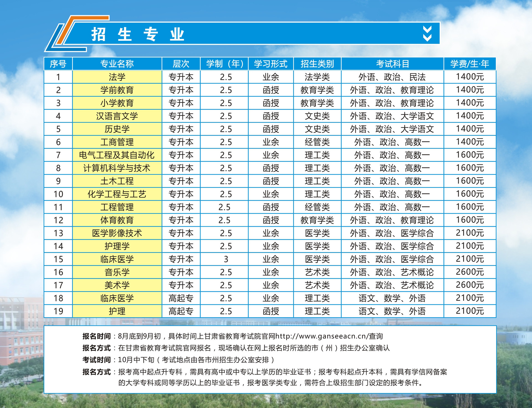
Task: Click the 招生类别 column header
Action: 317,64
